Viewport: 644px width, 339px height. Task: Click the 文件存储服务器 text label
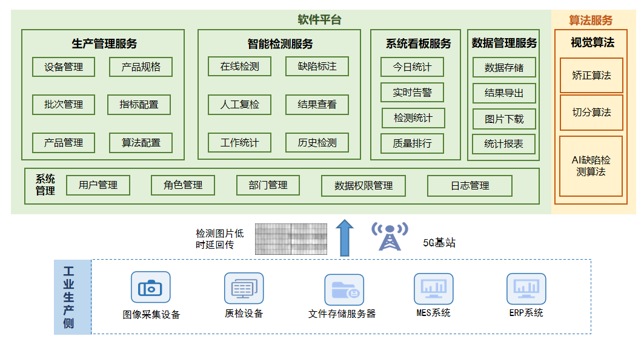pos(342,314)
